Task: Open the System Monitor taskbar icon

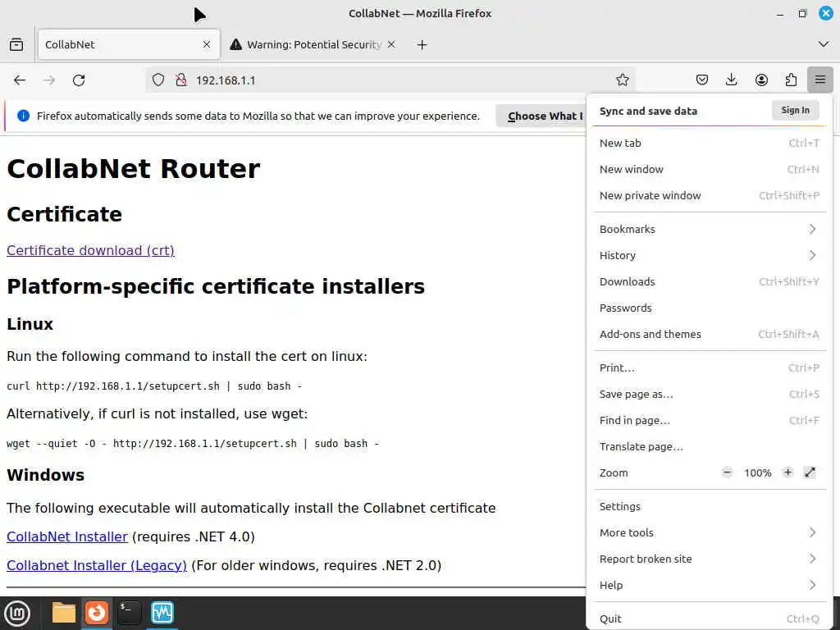Action: pos(162,613)
